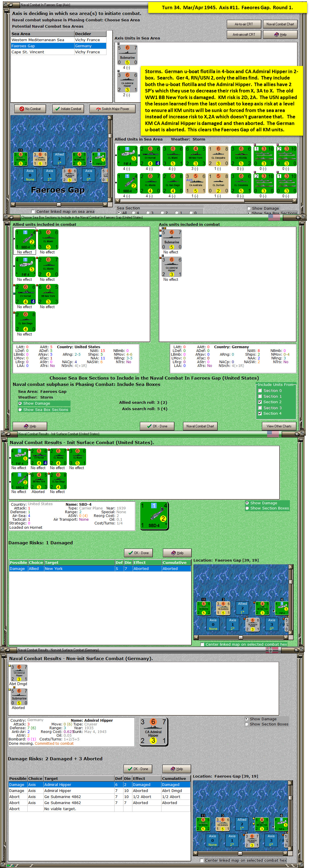Select CL Miami counter in Init Surface Combat results
Image resolution: width=310 pixels, height=868 pixels.
(x=77, y=457)
